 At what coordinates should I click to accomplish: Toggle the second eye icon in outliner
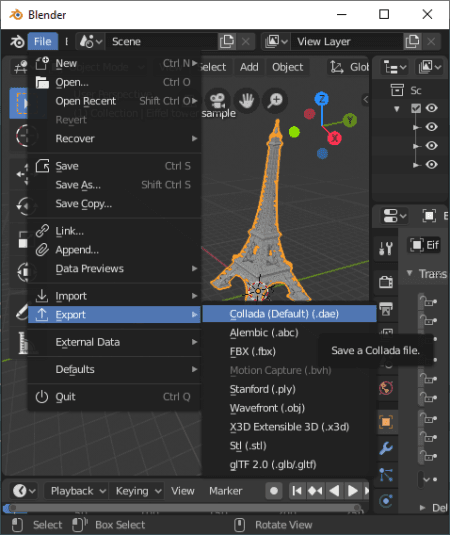432,127
